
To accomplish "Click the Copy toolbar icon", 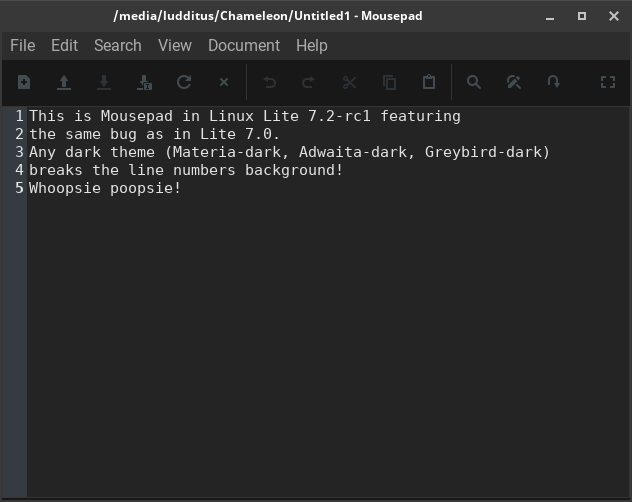I will pyautogui.click(x=389, y=83).
